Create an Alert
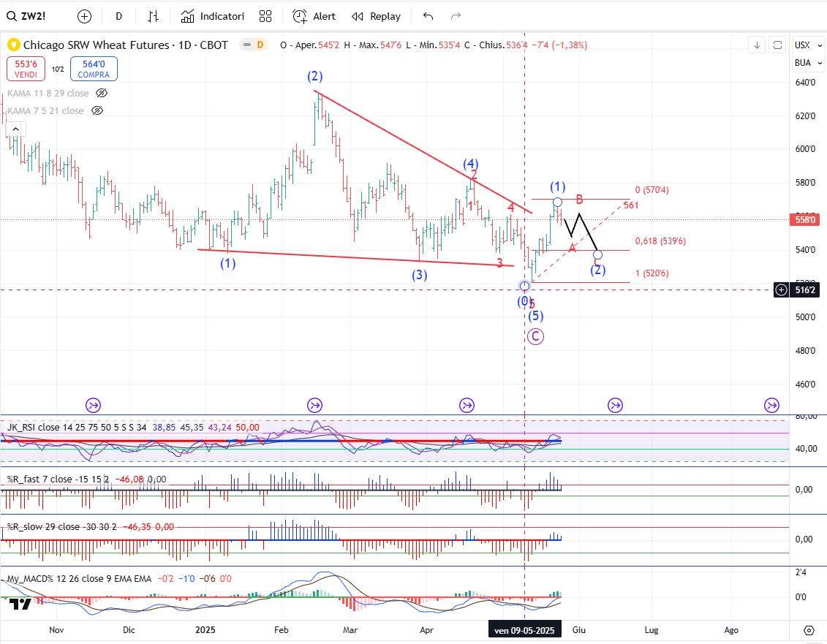Viewport: 827px width, 644px height. tap(314, 16)
